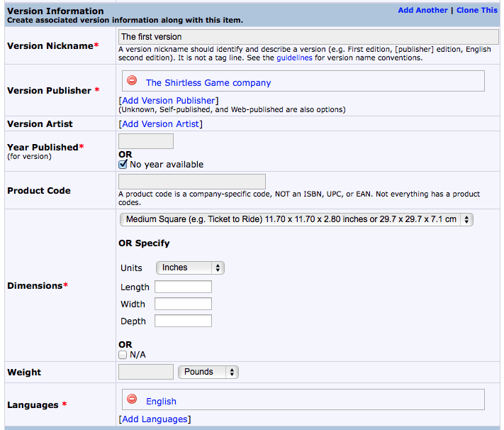Focus the Version Nickname text field
The width and height of the screenshot is (504, 430).
(308, 37)
